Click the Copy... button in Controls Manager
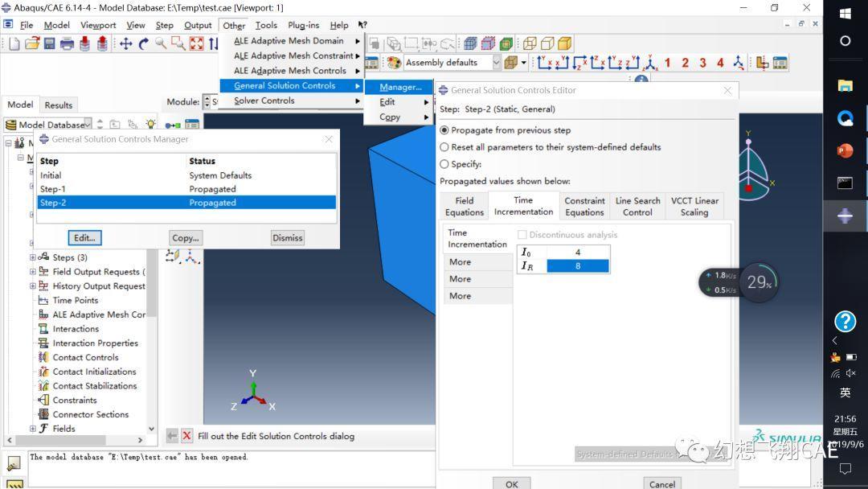The image size is (868, 489). [186, 237]
